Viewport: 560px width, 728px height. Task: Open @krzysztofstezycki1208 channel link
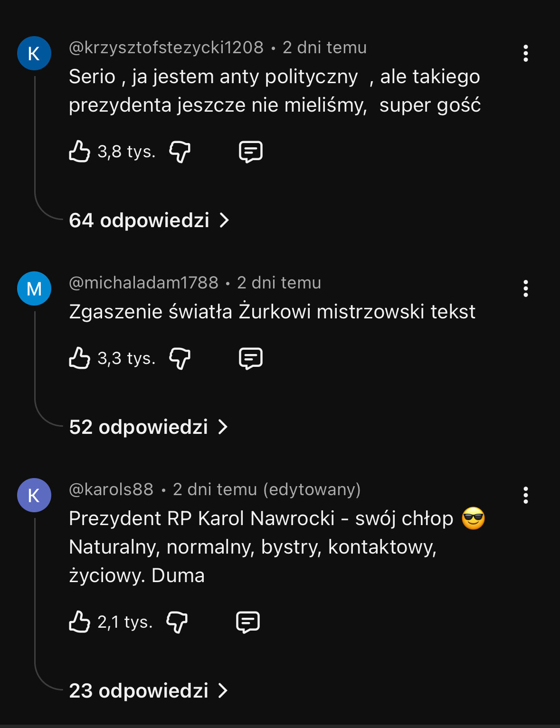(x=166, y=48)
